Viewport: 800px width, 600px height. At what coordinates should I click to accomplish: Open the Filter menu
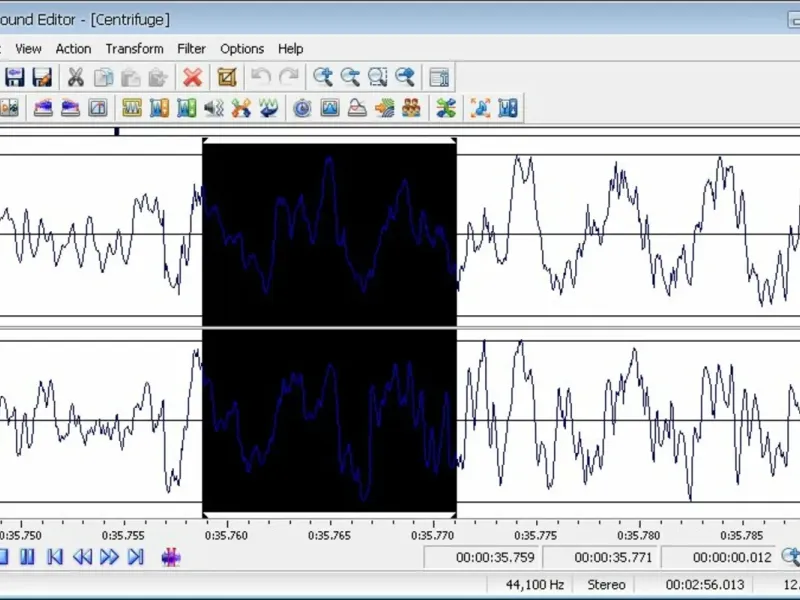click(191, 48)
